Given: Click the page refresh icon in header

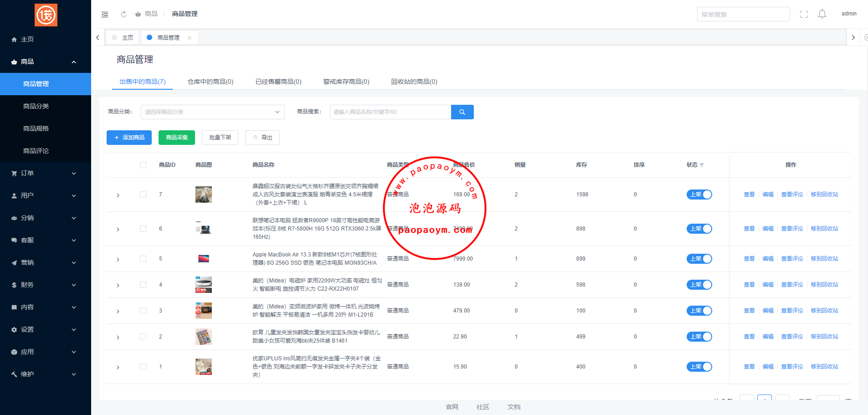Looking at the screenshot, I should (x=123, y=15).
